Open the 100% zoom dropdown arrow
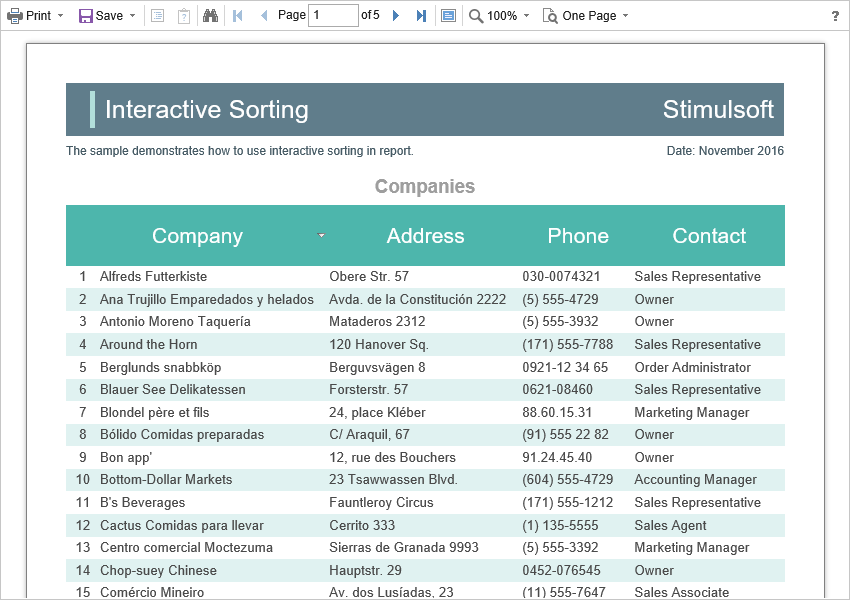 526,16
